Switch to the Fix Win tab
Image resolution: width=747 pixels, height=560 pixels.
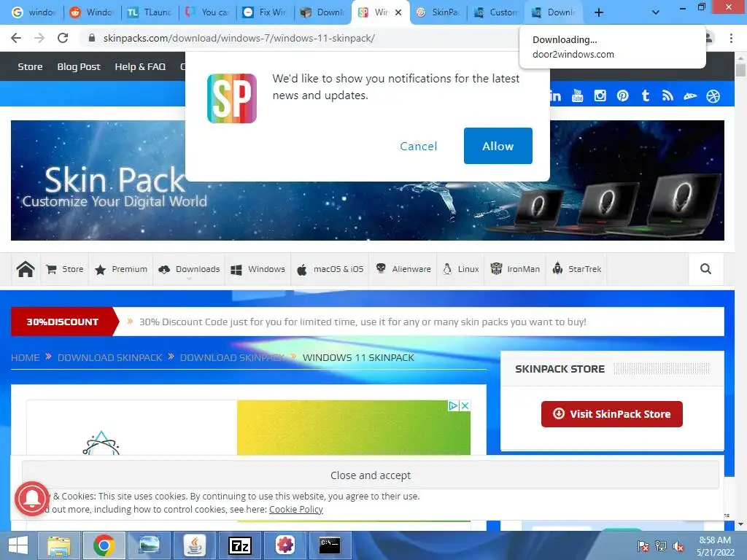point(266,12)
